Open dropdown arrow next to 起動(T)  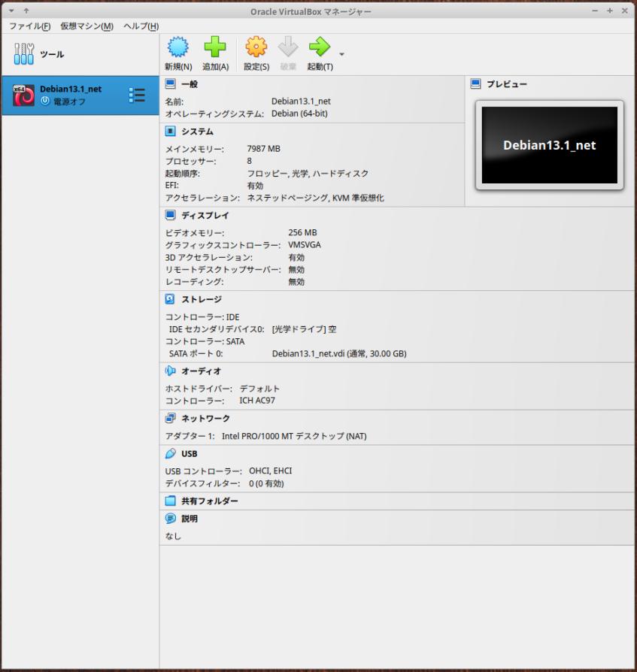click(341, 54)
